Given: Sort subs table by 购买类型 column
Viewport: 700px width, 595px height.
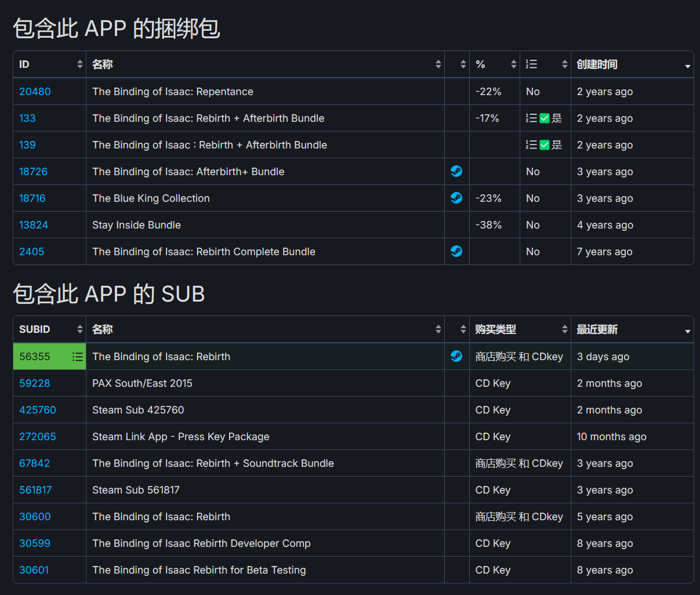Looking at the screenshot, I should (x=520, y=329).
